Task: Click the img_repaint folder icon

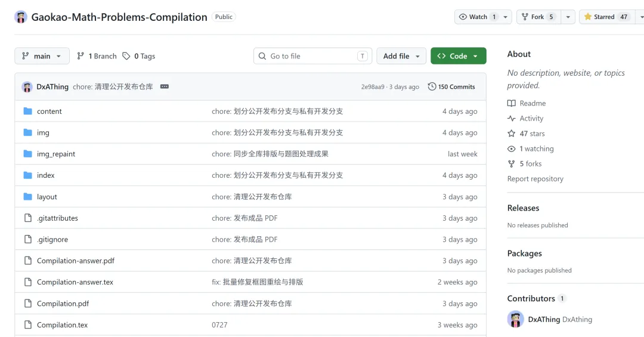Action: (27, 154)
